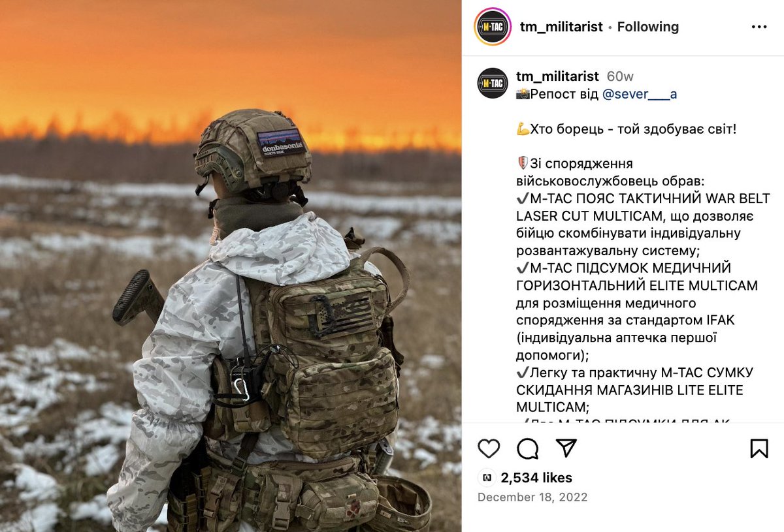Screen dimensions: 784x532
Task: Click the caption line 'Хто борець - той здобуває світ!'
Action: pyautogui.click(x=632, y=129)
